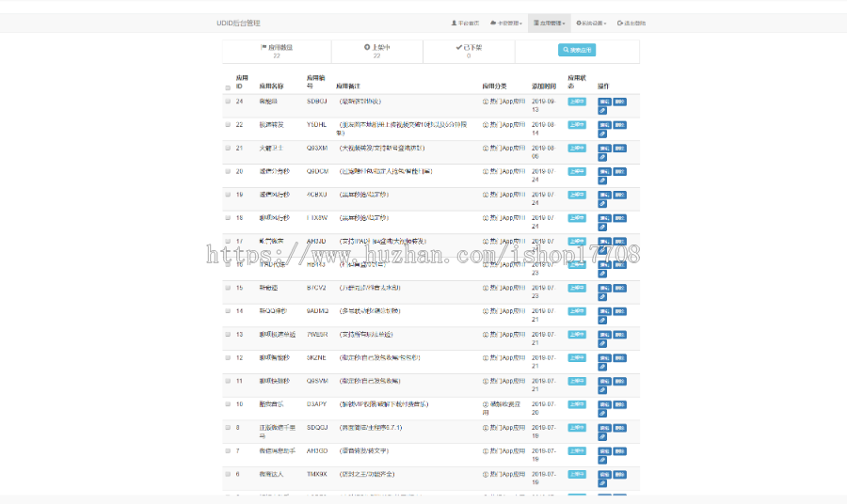Open the 应用管理 dropdown menu
Image resolution: width=847 pixels, height=504 pixels.
click(549, 24)
